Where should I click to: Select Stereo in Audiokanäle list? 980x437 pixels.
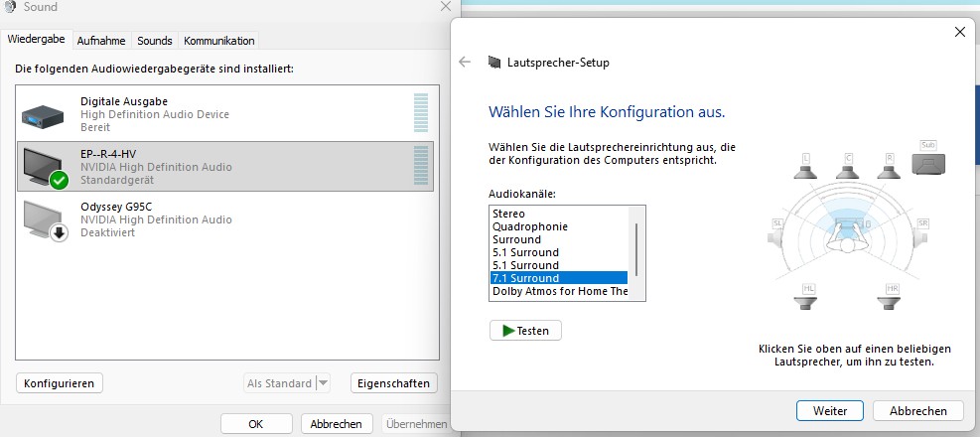[x=560, y=214]
